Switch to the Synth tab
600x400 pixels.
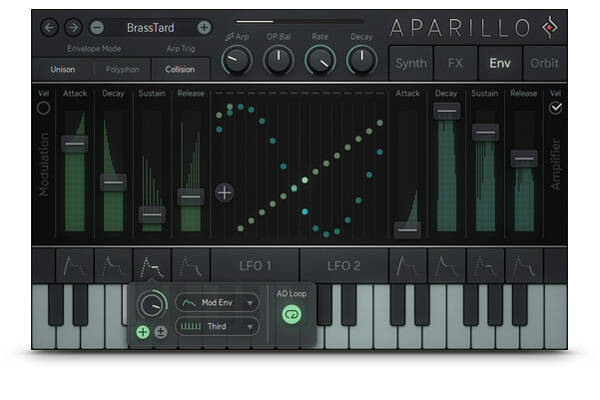411,63
